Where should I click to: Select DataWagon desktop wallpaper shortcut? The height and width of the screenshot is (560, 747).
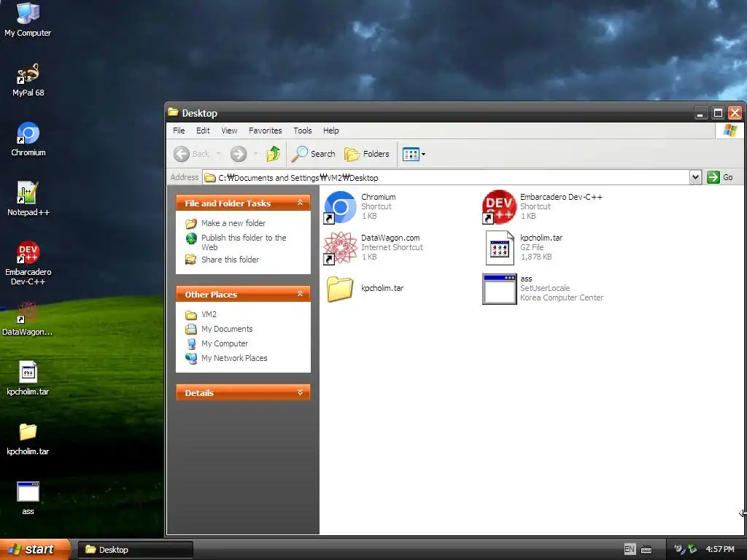[28, 319]
